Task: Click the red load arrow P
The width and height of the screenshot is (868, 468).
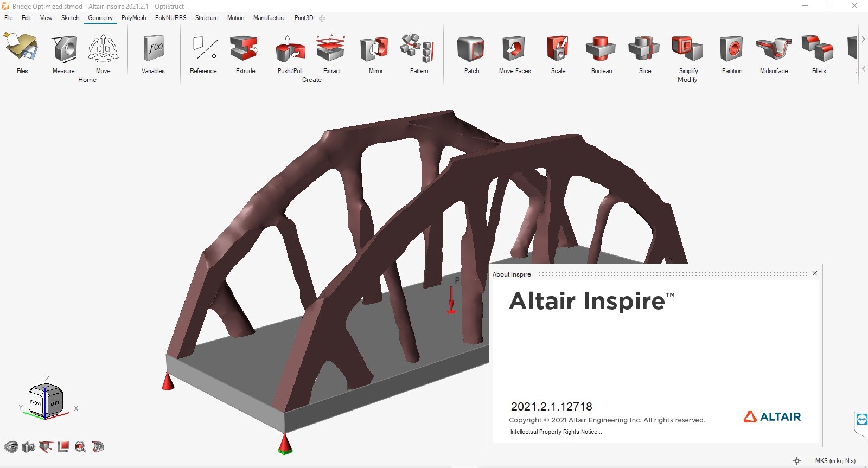Action: 451,300
